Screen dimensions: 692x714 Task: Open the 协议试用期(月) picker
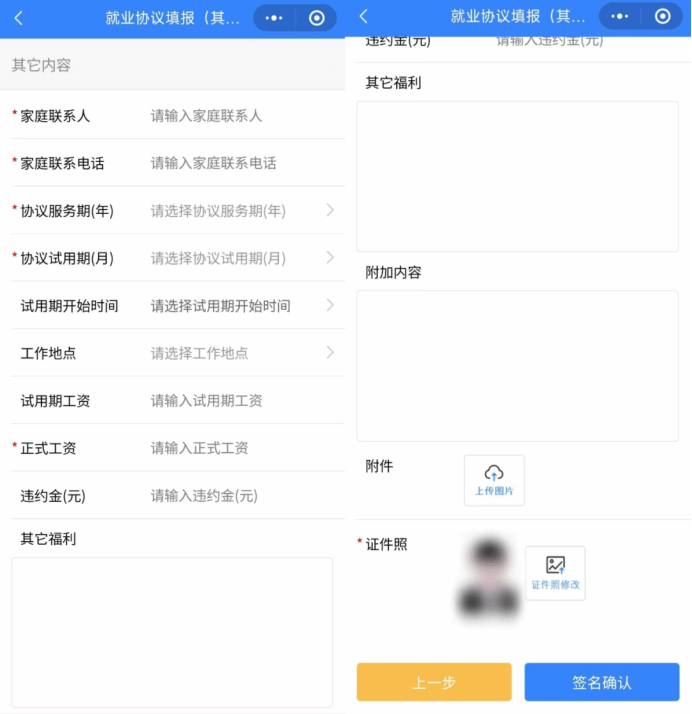tap(240, 258)
